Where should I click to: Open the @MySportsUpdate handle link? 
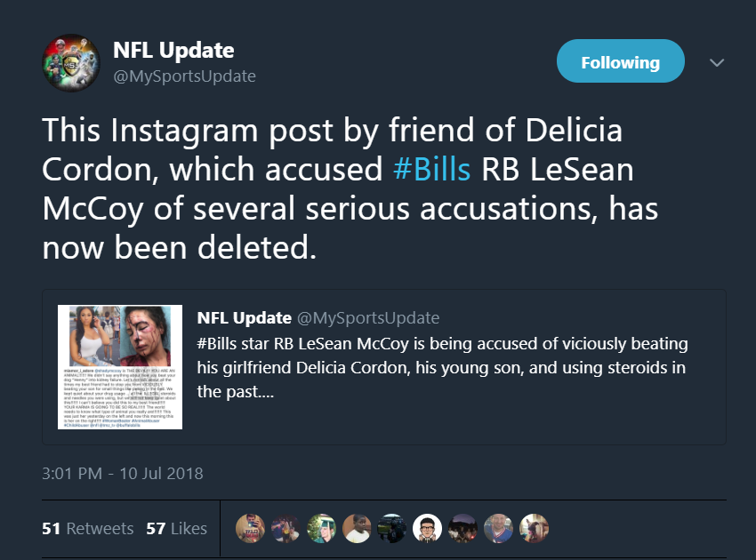click(x=184, y=76)
